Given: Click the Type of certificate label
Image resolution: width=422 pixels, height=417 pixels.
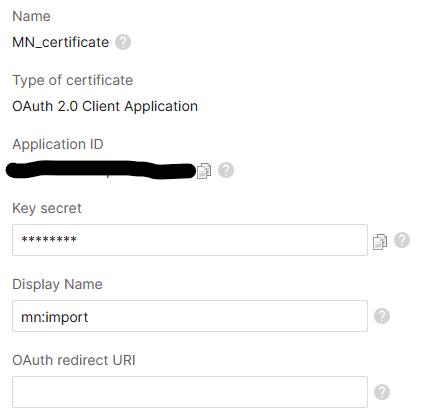Looking at the screenshot, I should [x=73, y=81].
